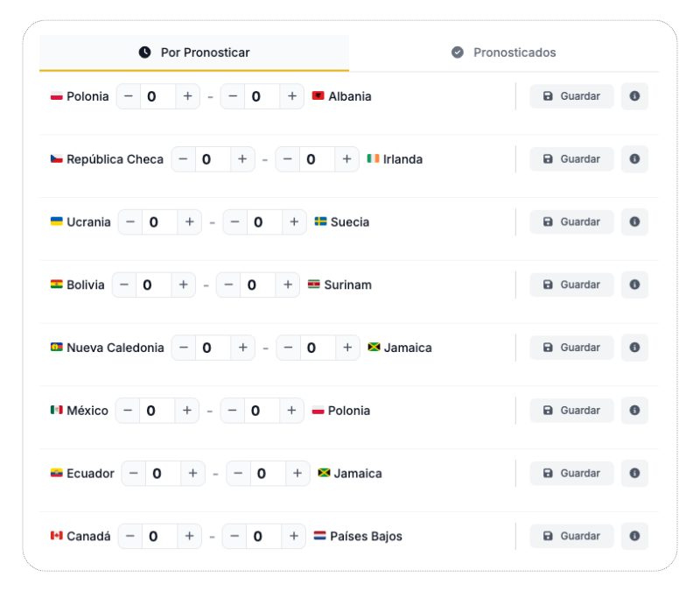Screen dimensions: 700x591
Task: Click the República Checa score input field
Action: tap(207, 159)
